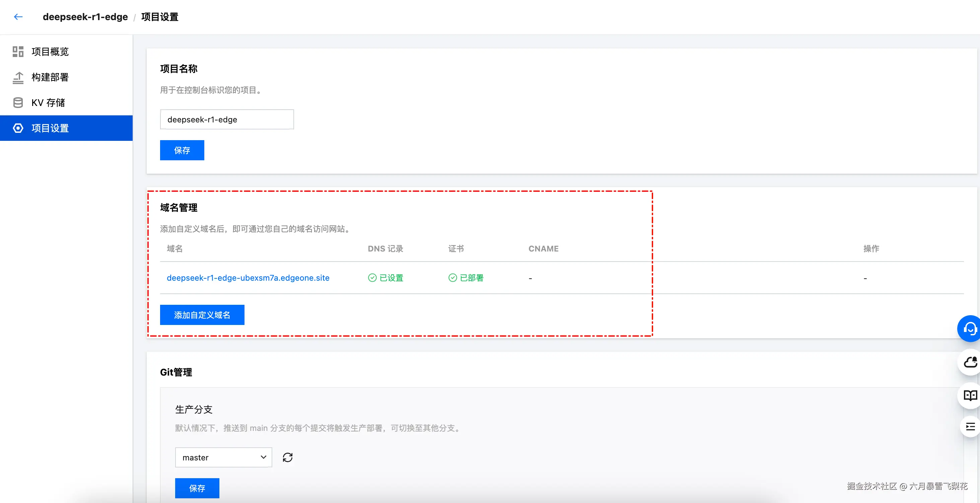The image size is (980, 503).
Task: Save the production branch setting
Action: (197, 488)
